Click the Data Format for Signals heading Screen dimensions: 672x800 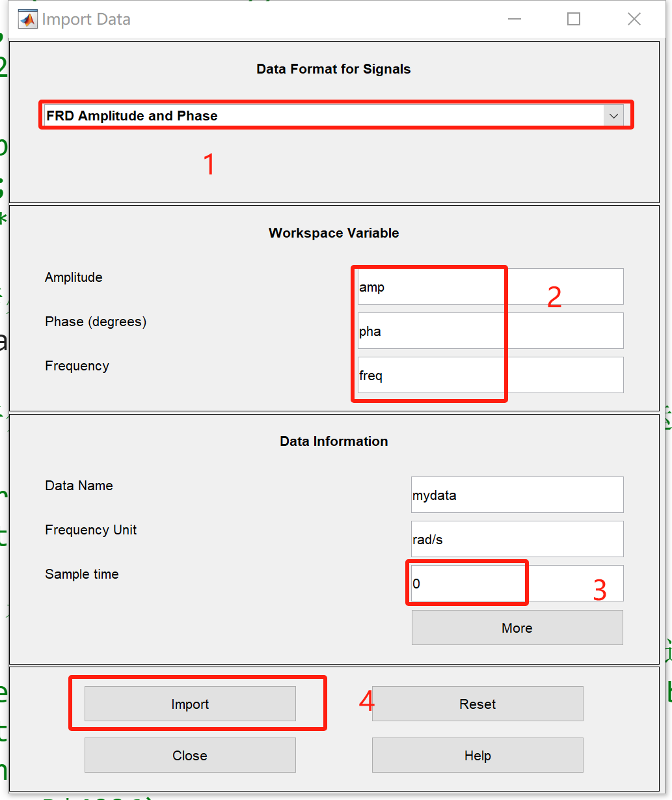[x=334, y=69]
